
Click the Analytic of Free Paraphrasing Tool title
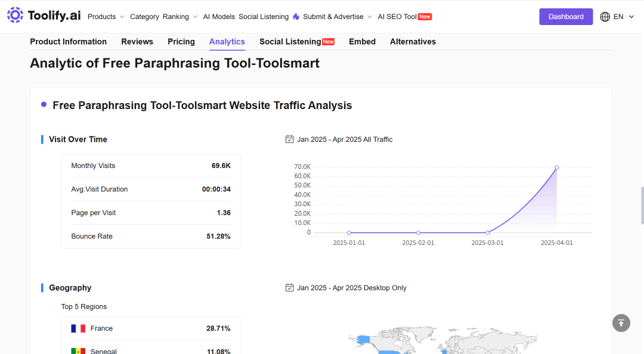coord(175,63)
